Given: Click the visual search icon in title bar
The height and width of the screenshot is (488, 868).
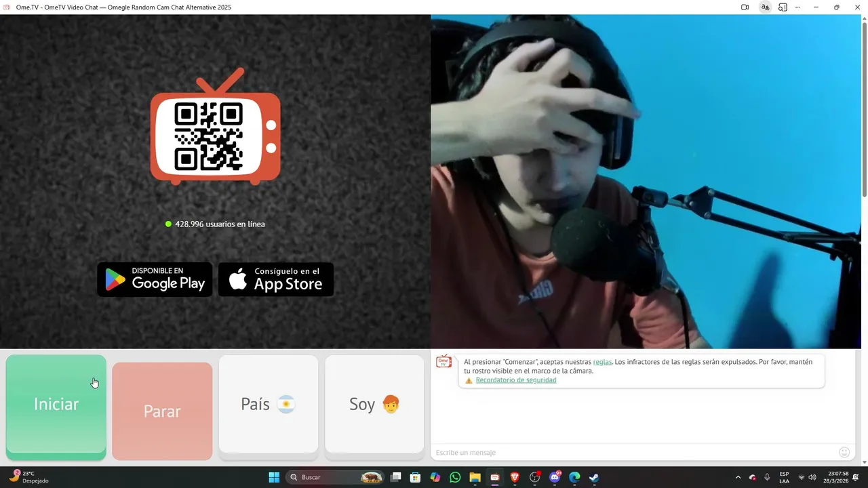Looking at the screenshot, I should pyautogui.click(x=783, y=7).
